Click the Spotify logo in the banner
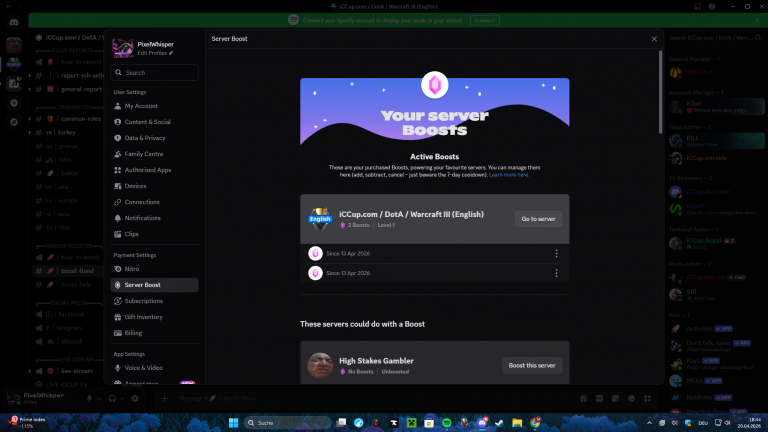This screenshot has height=432, width=768. click(293, 20)
